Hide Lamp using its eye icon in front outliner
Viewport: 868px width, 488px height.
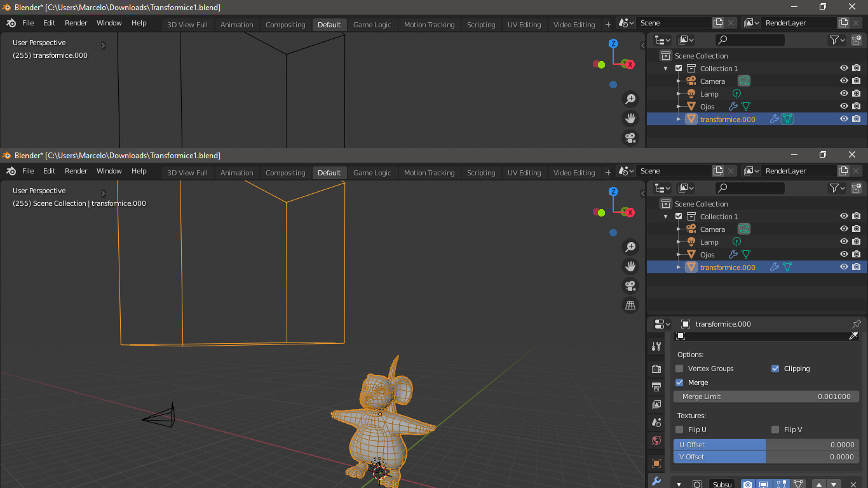point(844,241)
